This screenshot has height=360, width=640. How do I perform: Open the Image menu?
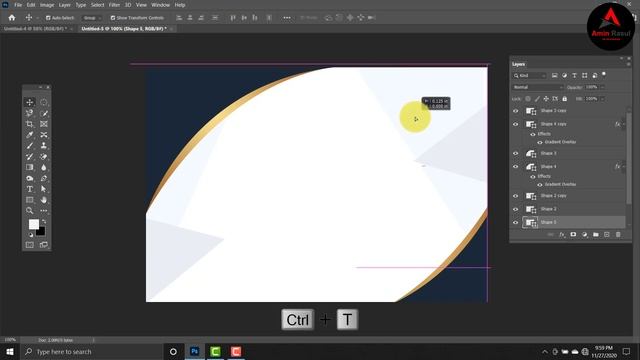tap(47, 5)
